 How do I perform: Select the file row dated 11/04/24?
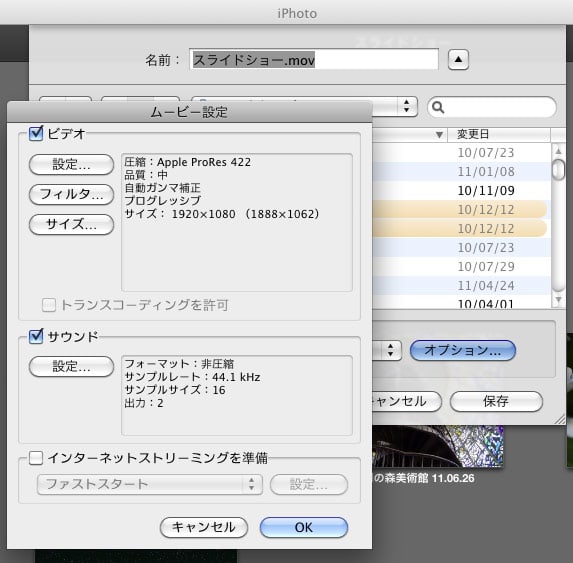pyautogui.click(x=461, y=285)
